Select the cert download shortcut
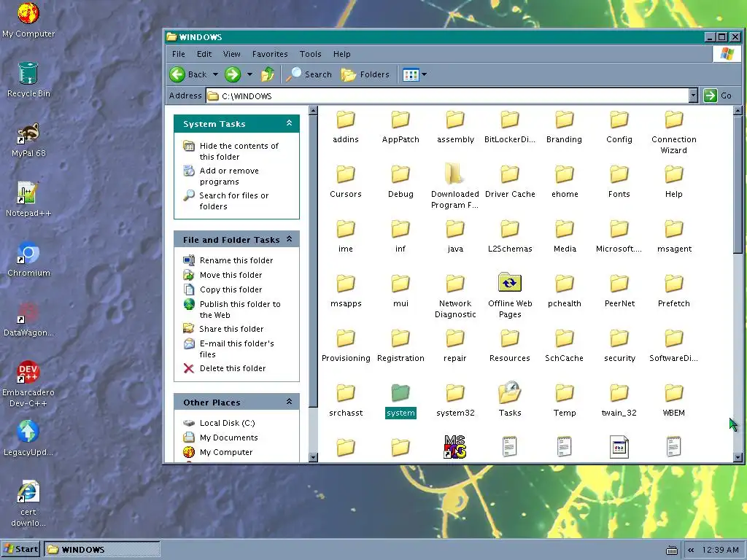This screenshot has width=747, height=560. point(28,504)
